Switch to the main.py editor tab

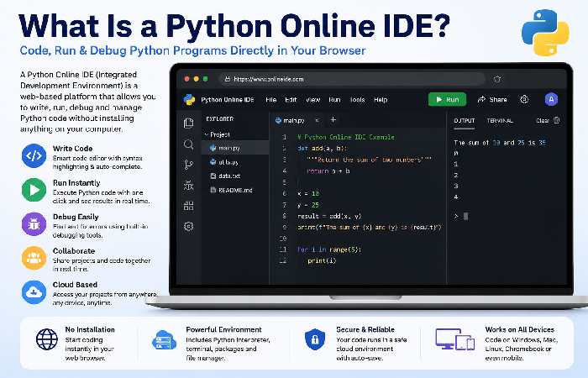tap(291, 120)
